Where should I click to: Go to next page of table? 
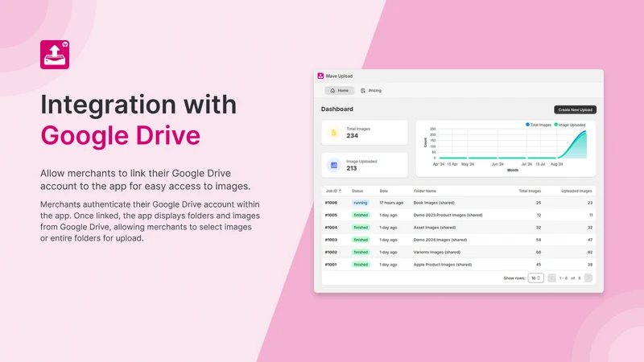click(x=588, y=278)
